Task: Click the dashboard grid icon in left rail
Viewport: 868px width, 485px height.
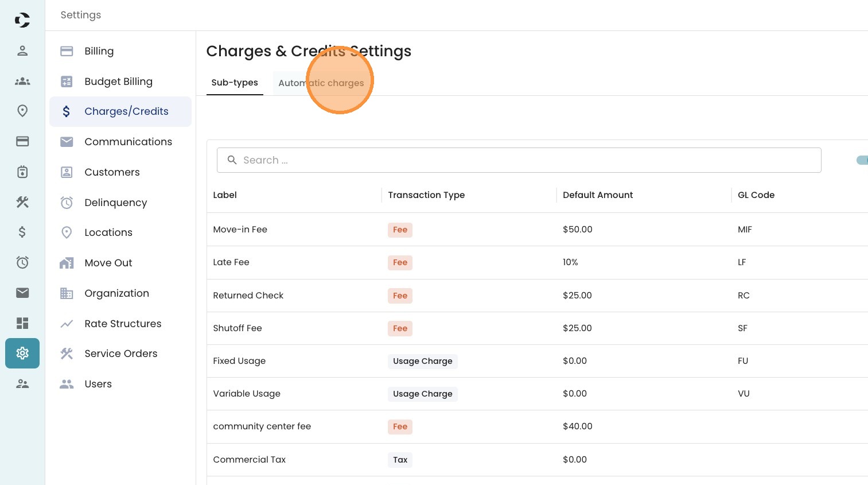Action: pos(22,323)
